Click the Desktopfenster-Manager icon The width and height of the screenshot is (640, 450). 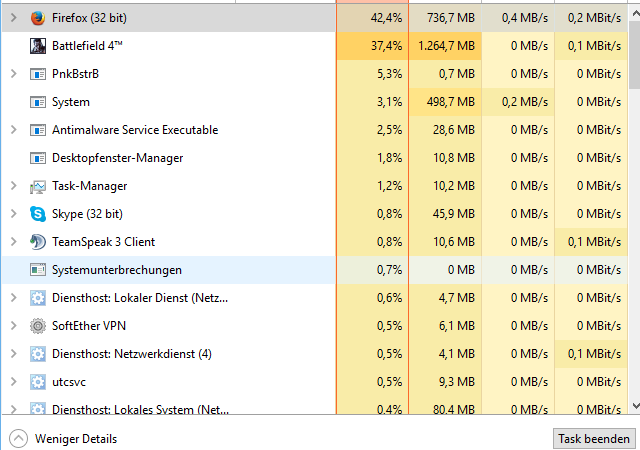[x=38, y=158]
